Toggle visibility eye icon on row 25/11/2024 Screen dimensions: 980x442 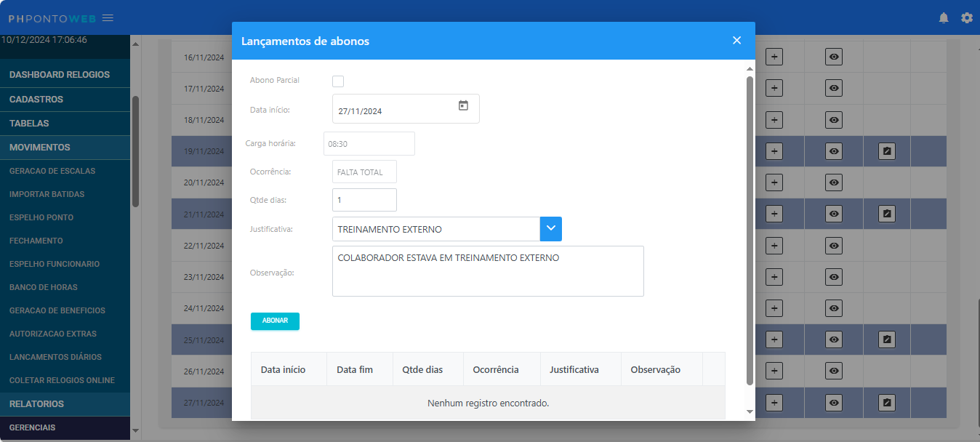(833, 339)
